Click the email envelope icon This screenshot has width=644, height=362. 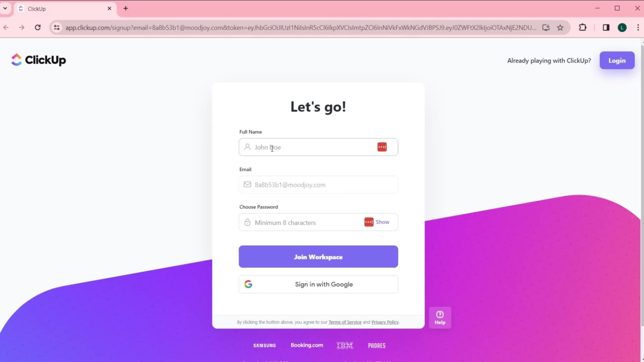pyautogui.click(x=247, y=184)
